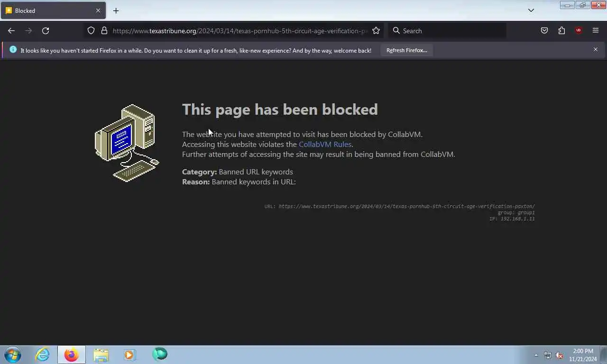Viewport: 607px width, 364px height.
Task: Open the Pocket save icon
Action: 544,31
